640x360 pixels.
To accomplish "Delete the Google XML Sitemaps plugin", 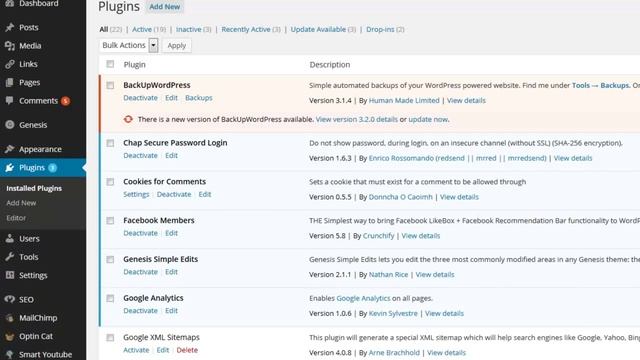I will point(187,350).
